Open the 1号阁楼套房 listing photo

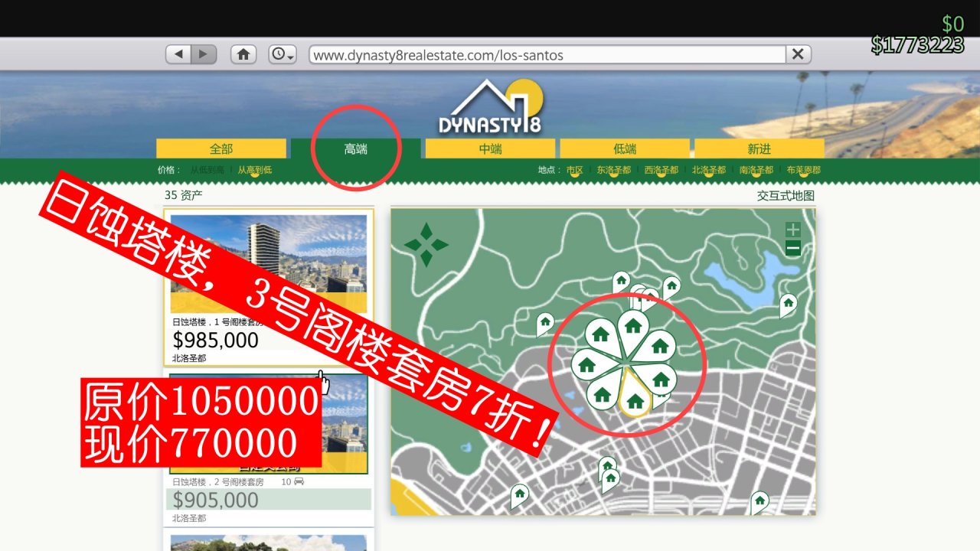(269, 264)
